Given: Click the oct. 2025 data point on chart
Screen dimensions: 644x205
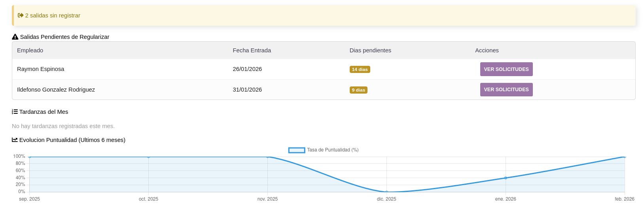Looking at the screenshot, I should click(x=148, y=157).
